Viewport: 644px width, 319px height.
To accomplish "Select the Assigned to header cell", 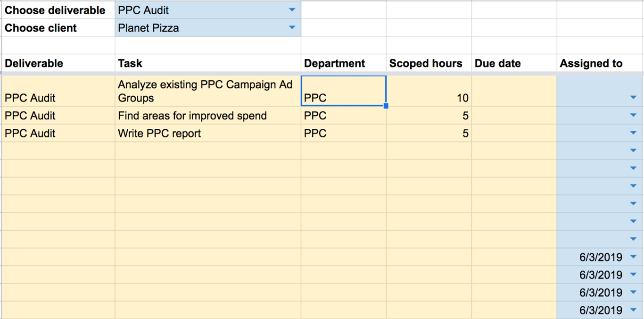I will click(x=600, y=64).
